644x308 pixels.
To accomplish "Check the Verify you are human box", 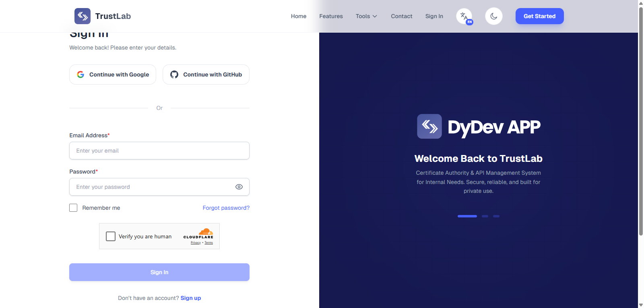I will (111, 236).
